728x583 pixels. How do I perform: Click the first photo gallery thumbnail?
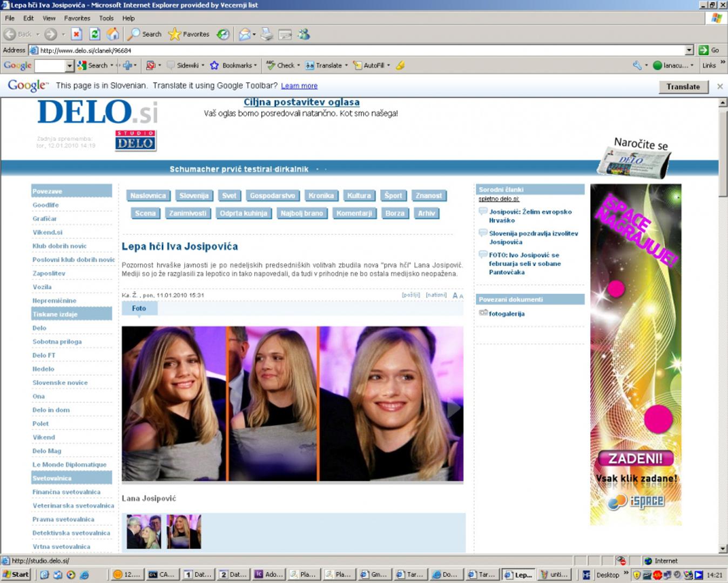144,532
